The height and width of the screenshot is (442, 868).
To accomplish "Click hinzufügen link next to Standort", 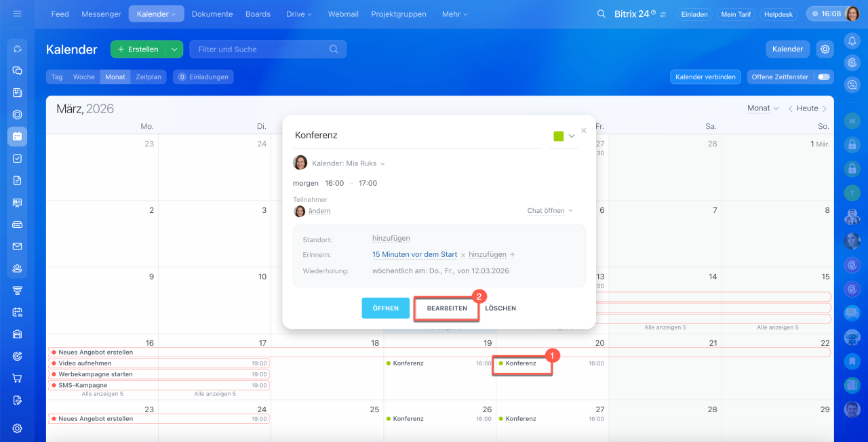I will click(391, 239).
